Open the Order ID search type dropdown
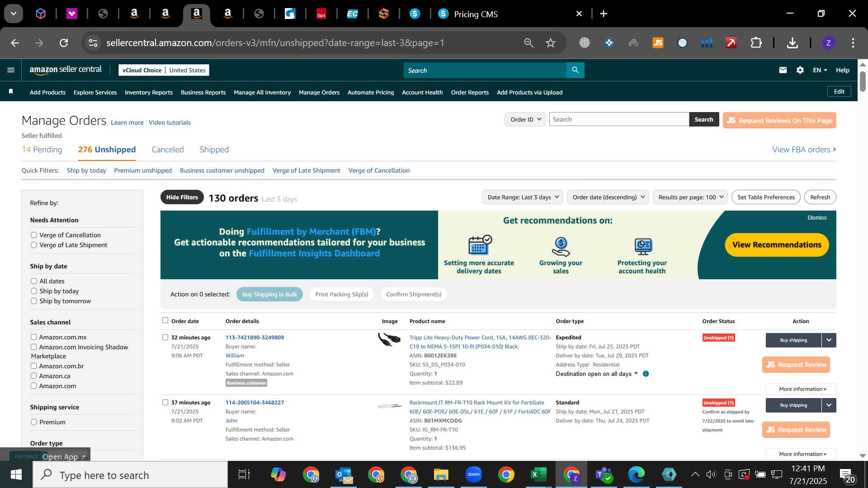Image resolution: width=868 pixels, height=488 pixels. click(525, 119)
